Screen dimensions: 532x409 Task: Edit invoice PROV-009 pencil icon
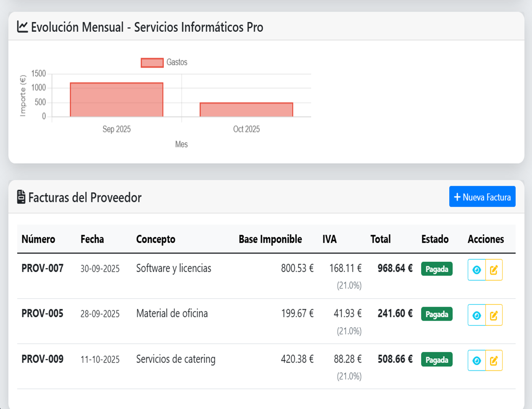pyautogui.click(x=494, y=361)
